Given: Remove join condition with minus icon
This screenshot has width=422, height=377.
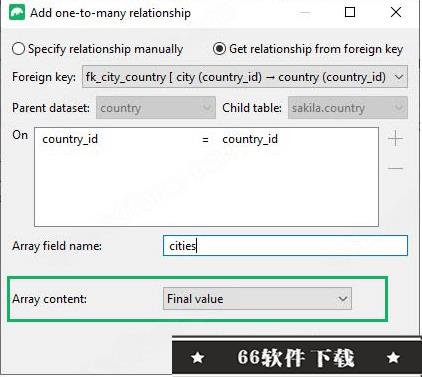Looking at the screenshot, I should point(396,168).
